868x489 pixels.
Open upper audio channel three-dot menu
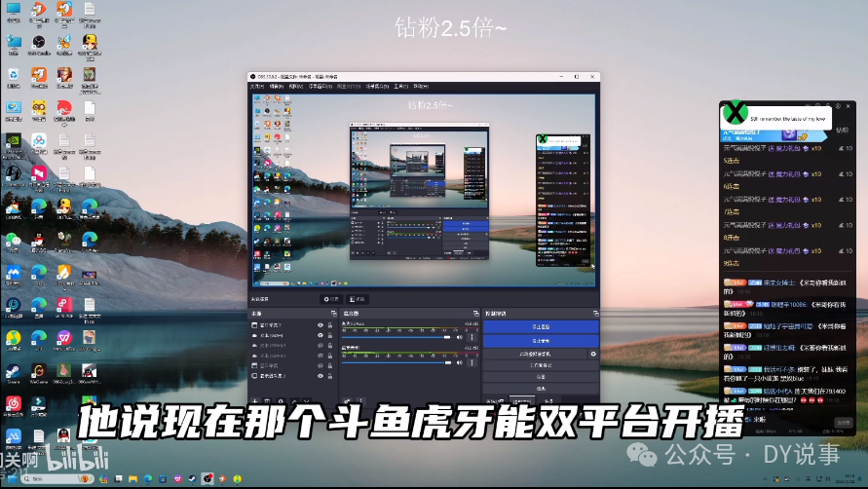coord(472,337)
